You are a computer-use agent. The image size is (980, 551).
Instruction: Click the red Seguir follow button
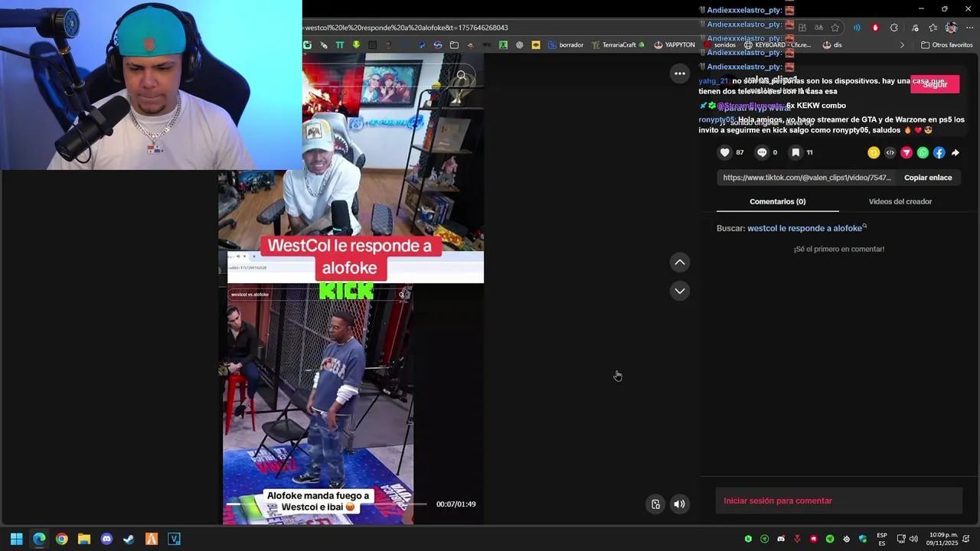click(935, 84)
